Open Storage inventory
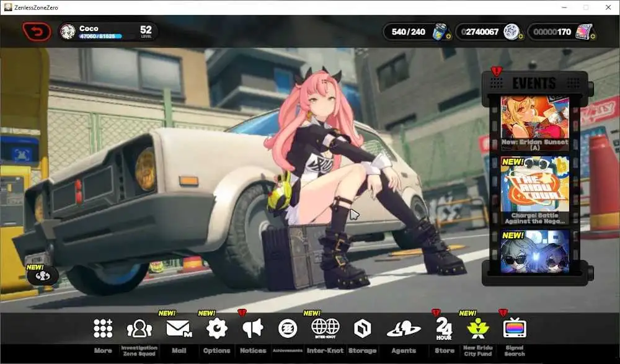 click(x=362, y=329)
